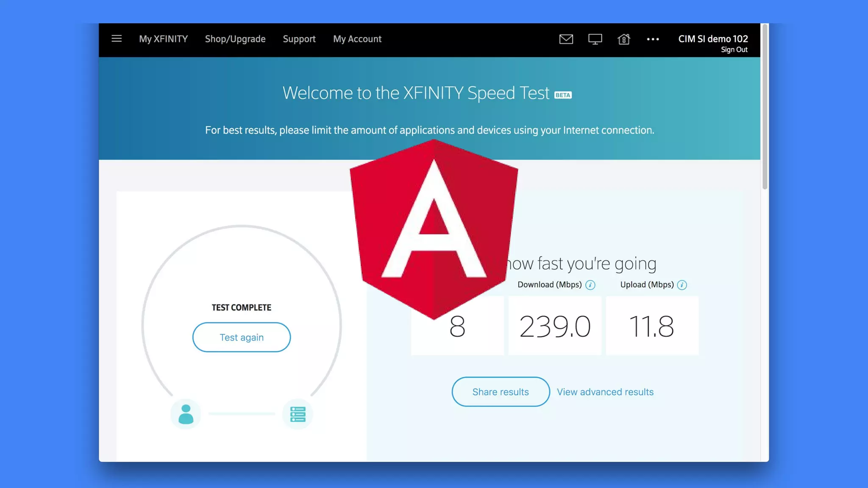Click the Download info icon
Screen dimensions: 868x488
[590, 285]
